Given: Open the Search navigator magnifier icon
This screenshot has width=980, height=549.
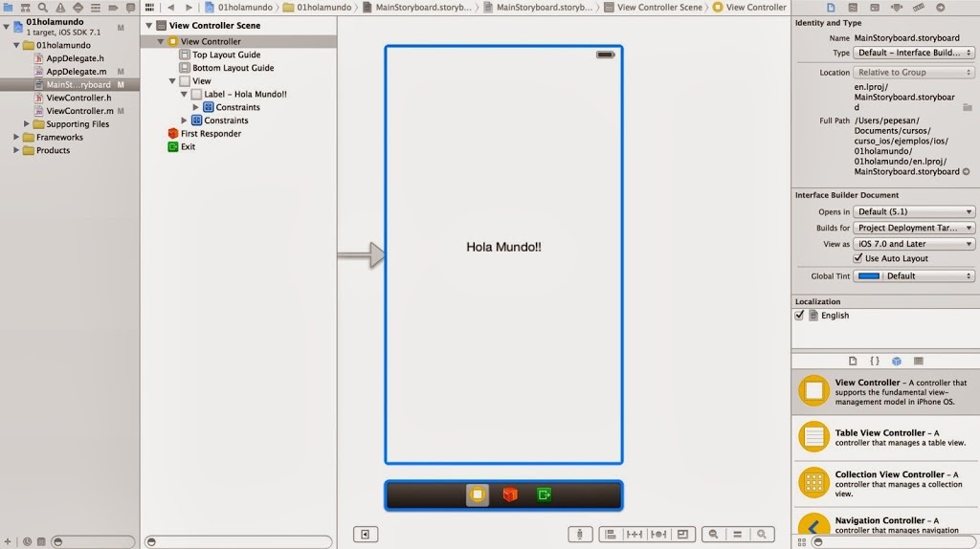Looking at the screenshot, I should tap(42, 8).
